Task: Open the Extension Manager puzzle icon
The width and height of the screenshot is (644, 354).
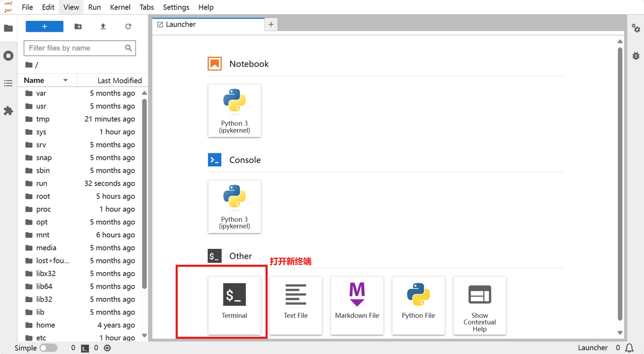Action: coord(9,111)
